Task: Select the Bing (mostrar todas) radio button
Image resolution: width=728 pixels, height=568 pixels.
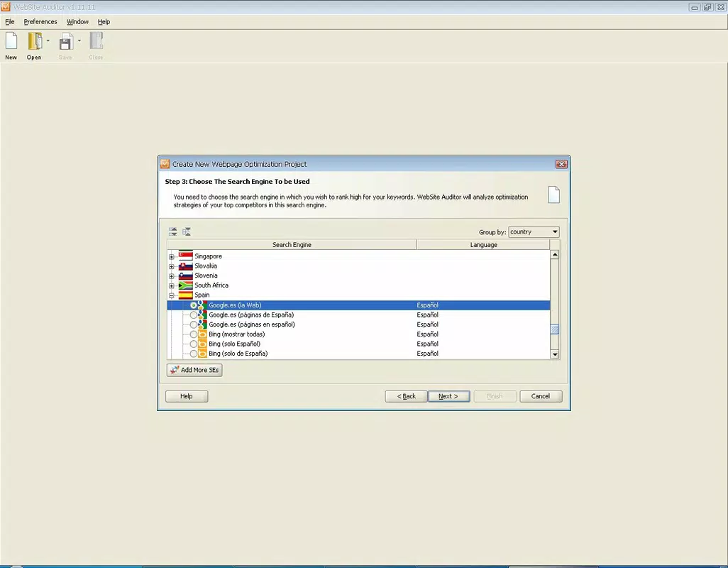Action: (194, 334)
